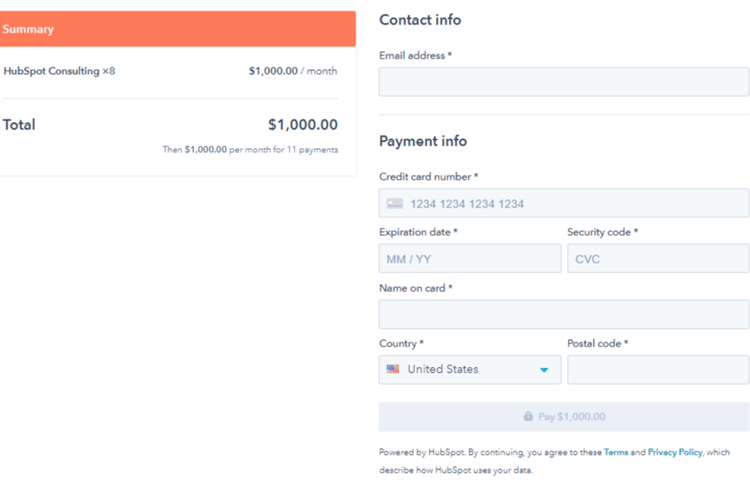
Task: Select the HubSpot Consulting ×8 line item
Action: [59, 72]
